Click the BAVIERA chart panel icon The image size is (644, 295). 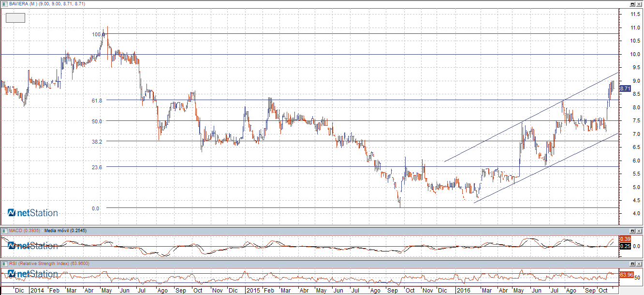(x=5, y=3)
